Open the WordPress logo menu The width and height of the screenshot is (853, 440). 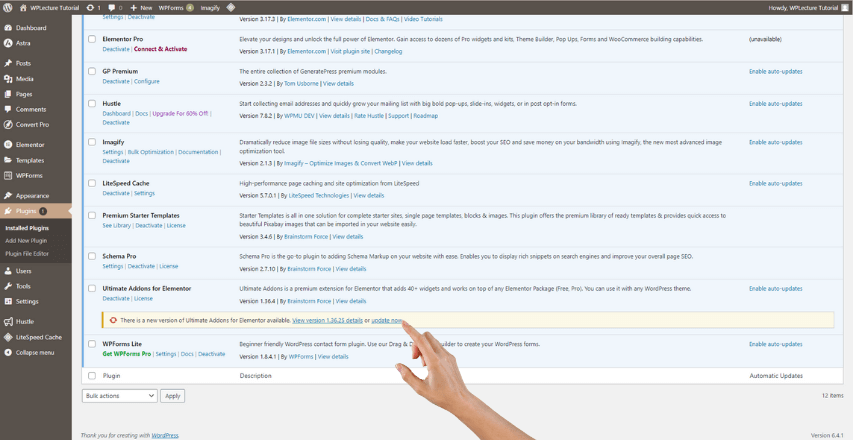(8, 8)
